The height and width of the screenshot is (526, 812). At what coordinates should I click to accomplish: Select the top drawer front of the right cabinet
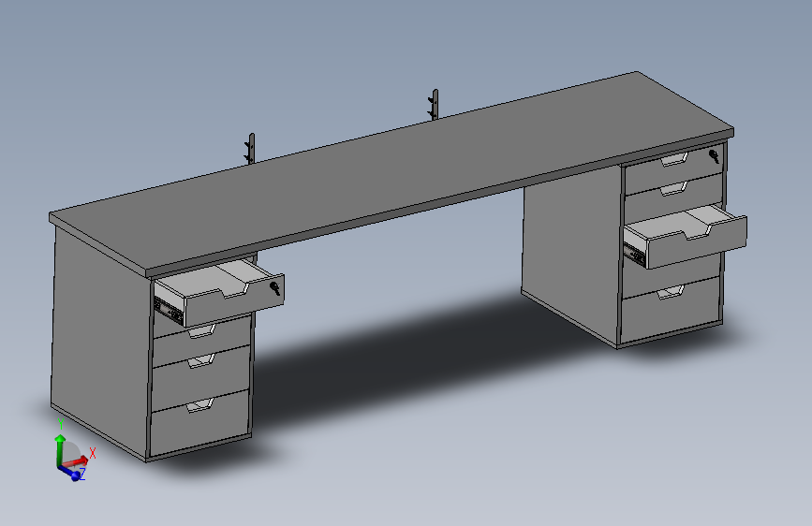tap(673, 168)
